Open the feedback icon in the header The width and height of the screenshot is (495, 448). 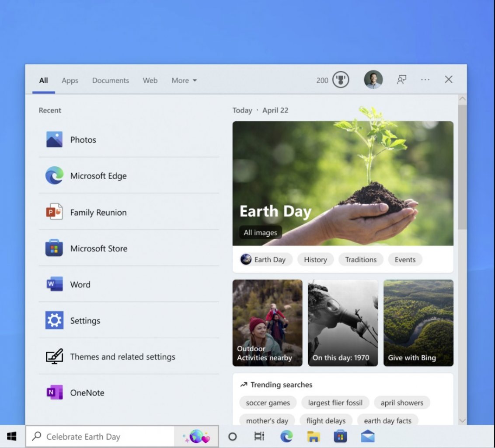[401, 80]
